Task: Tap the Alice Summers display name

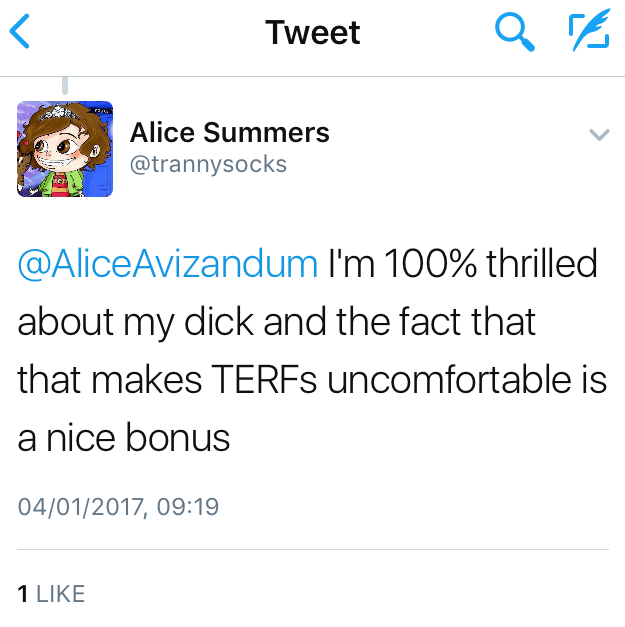Action: pyautogui.click(x=229, y=132)
